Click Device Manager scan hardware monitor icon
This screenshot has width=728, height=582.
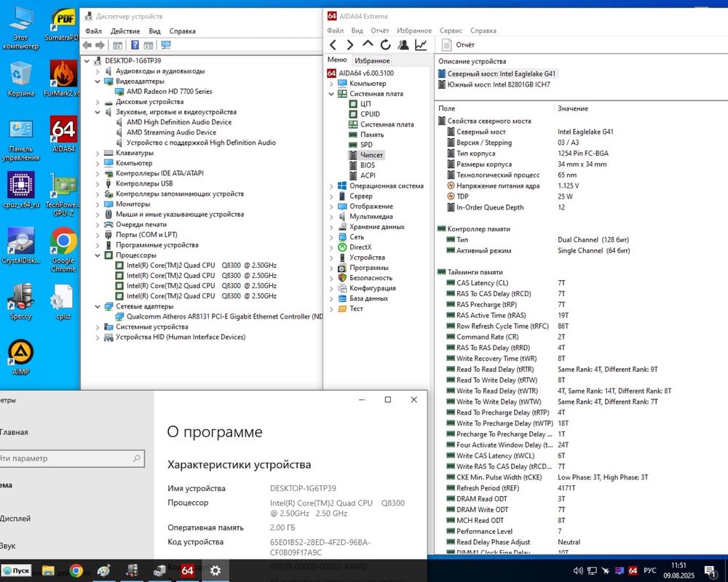tap(166, 45)
